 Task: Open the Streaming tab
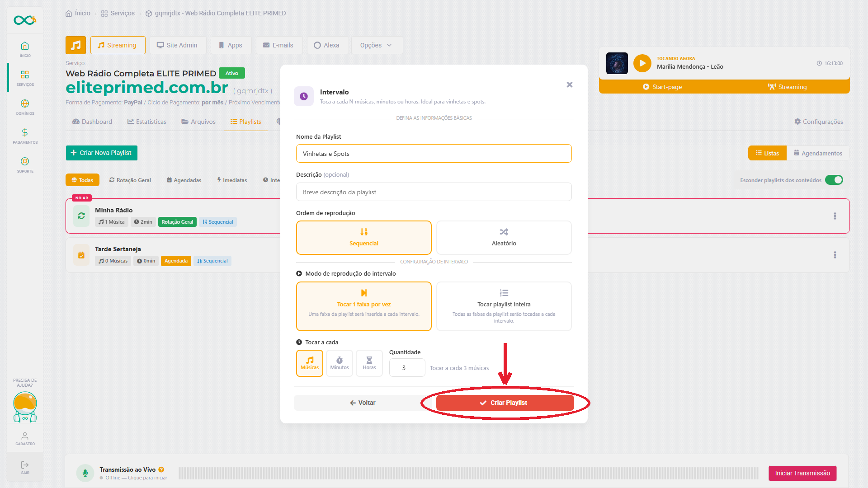pos(118,45)
